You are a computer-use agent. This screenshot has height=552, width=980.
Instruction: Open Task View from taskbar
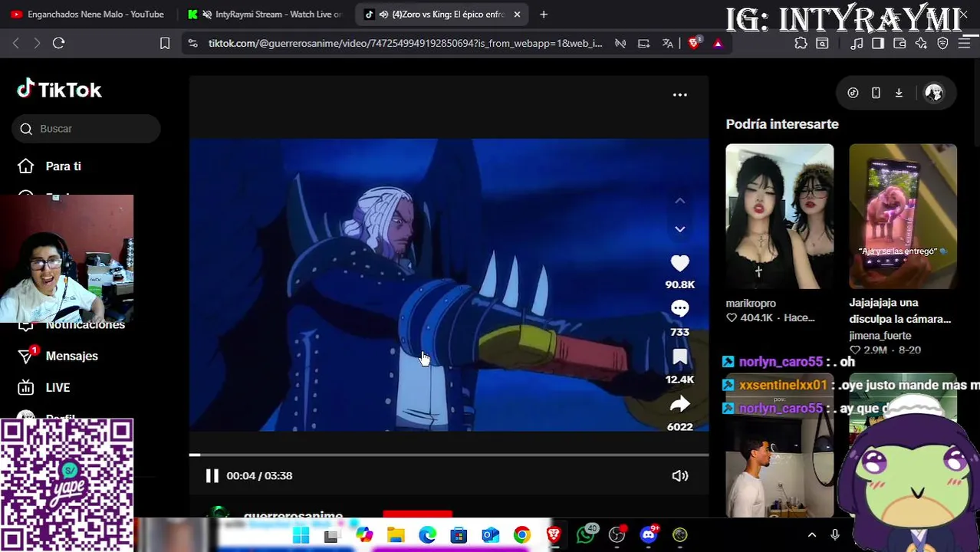pyautogui.click(x=331, y=535)
